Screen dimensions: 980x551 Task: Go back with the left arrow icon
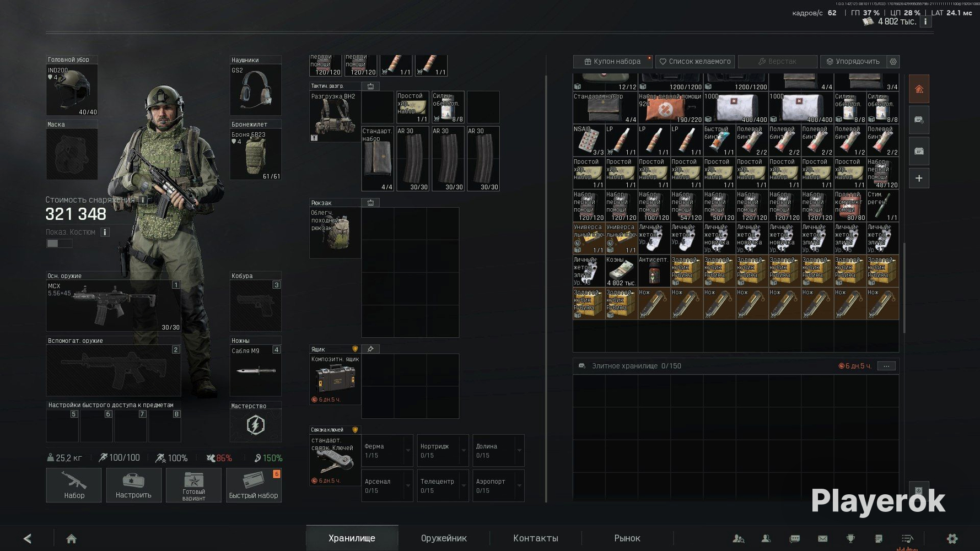tap(28, 538)
